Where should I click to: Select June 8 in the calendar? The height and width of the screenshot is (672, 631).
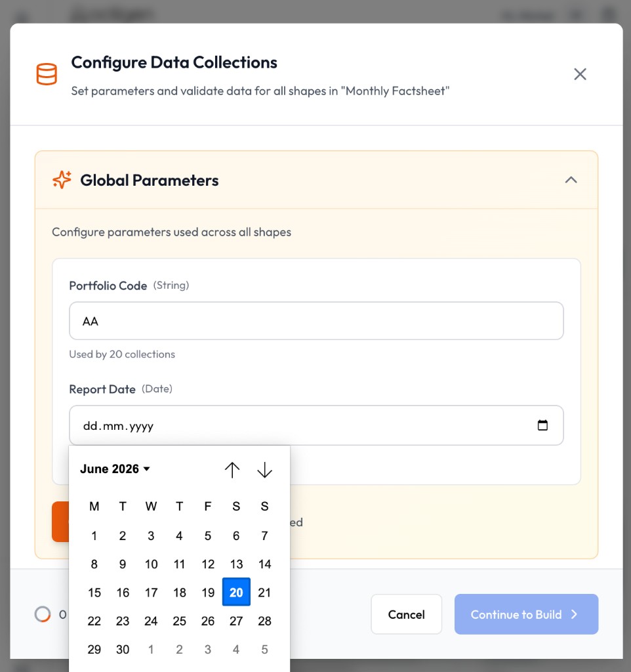pyautogui.click(x=94, y=564)
